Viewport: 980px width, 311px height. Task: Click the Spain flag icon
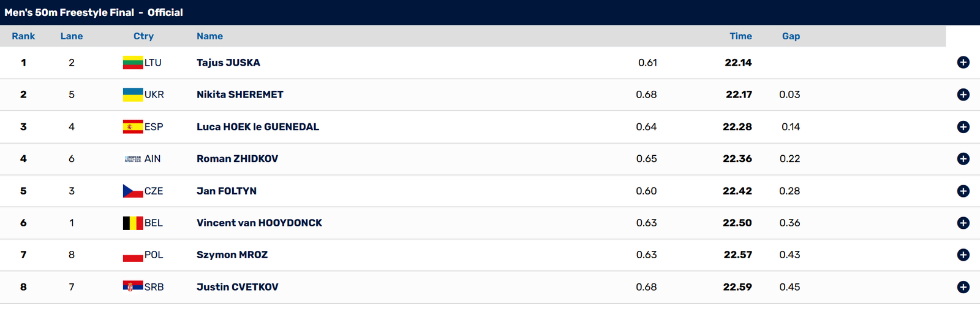pyautogui.click(x=133, y=127)
